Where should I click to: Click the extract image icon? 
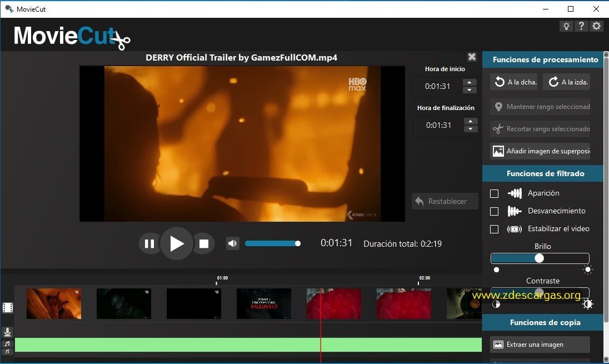498,345
